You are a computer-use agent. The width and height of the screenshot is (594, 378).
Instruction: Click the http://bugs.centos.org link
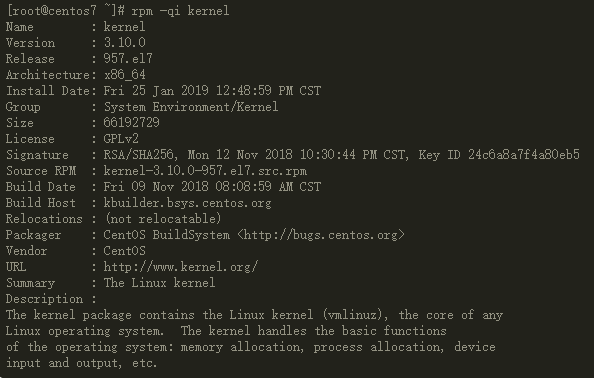tap(321, 235)
